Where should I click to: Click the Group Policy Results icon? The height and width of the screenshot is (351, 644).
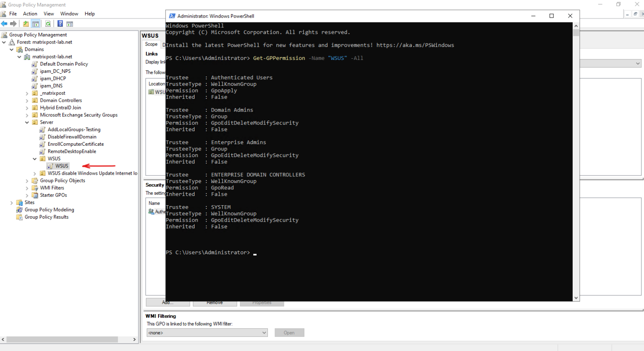pyautogui.click(x=20, y=217)
